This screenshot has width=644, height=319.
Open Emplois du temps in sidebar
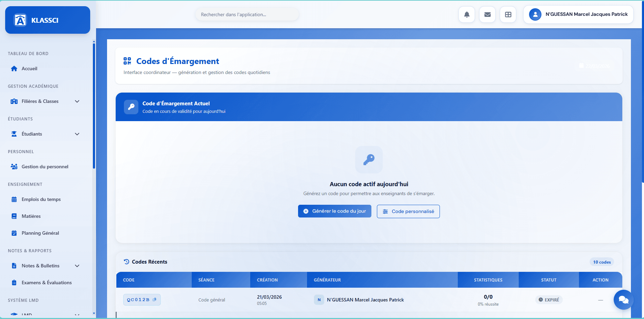tap(41, 199)
